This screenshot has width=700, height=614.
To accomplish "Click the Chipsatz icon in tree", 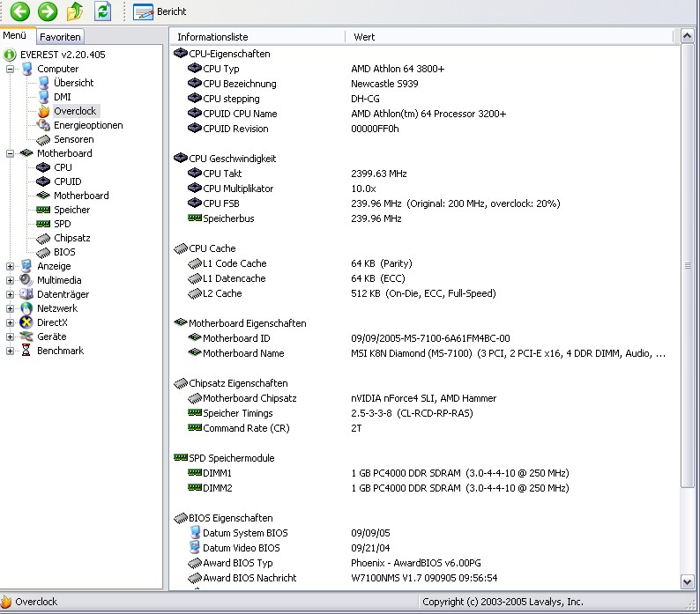I will (43, 238).
